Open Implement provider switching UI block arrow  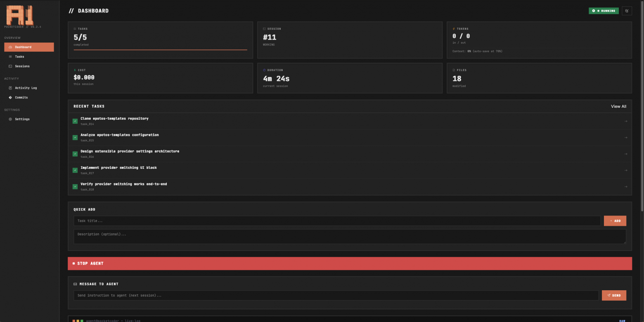[626, 170]
